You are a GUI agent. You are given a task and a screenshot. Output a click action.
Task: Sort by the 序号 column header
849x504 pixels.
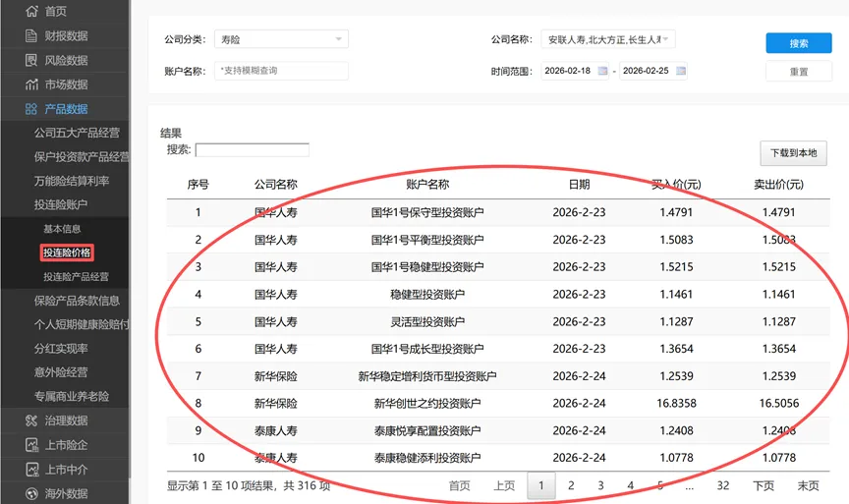pos(198,185)
